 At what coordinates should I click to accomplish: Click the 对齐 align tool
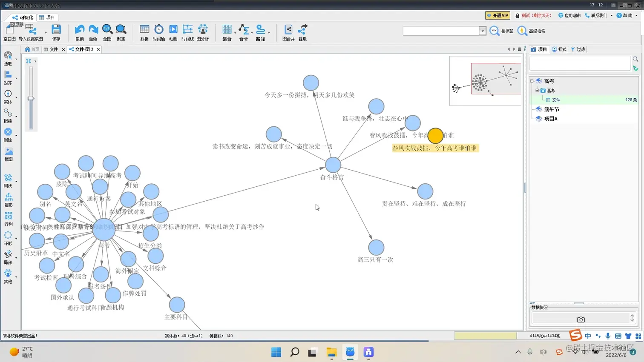8,78
